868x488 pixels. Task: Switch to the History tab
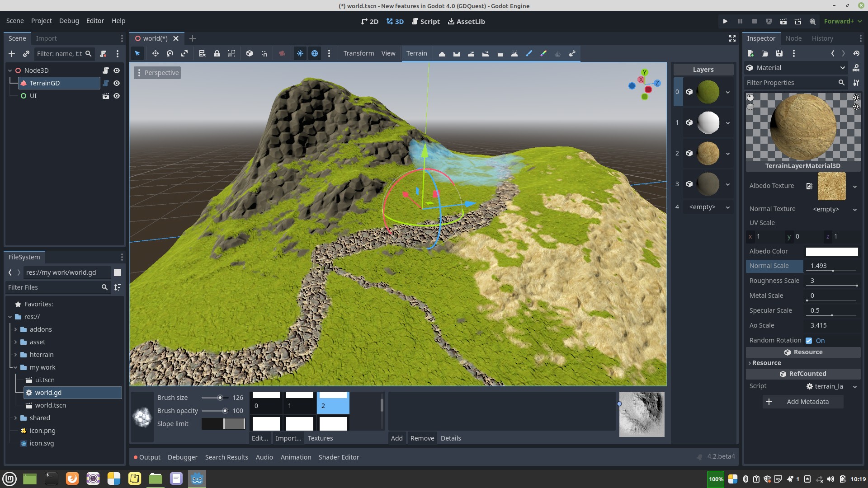822,38
